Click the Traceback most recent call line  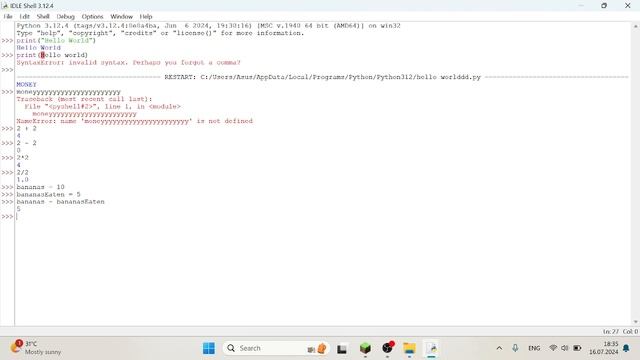tap(84, 99)
